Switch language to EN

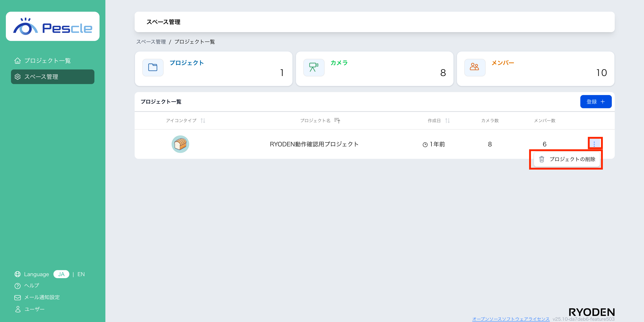(81, 274)
